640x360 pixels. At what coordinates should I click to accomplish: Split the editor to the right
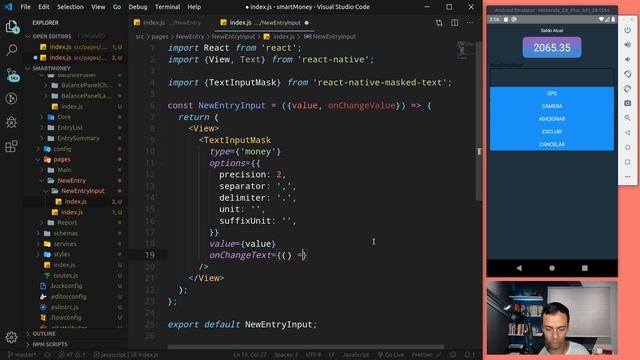point(455,23)
